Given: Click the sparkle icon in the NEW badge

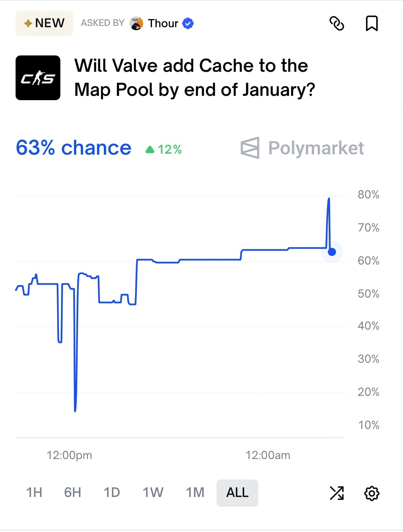Looking at the screenshot, I should coord(28,23).
